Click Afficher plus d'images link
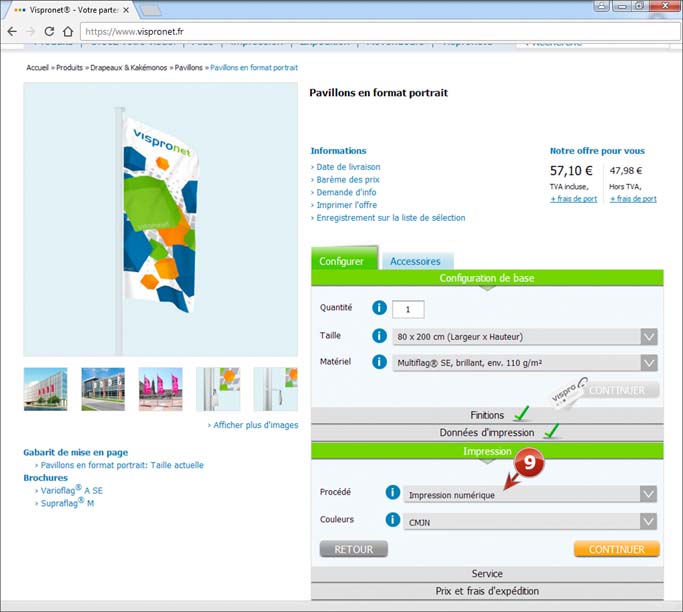 pos(256,425)
